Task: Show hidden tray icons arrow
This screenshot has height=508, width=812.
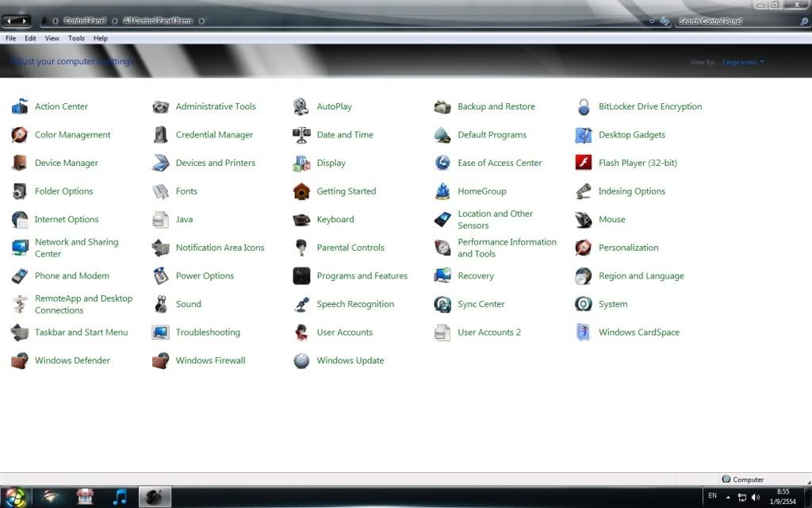Action: [728, 497]
